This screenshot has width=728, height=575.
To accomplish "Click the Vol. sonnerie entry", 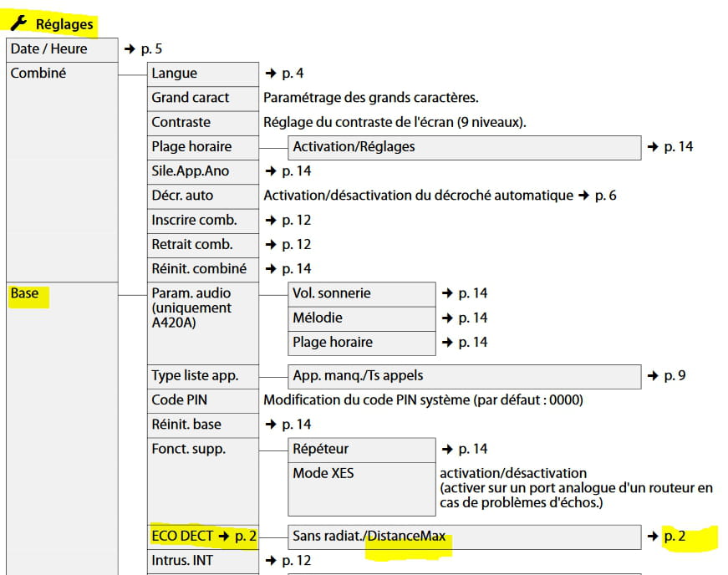I will click(362, 294).
